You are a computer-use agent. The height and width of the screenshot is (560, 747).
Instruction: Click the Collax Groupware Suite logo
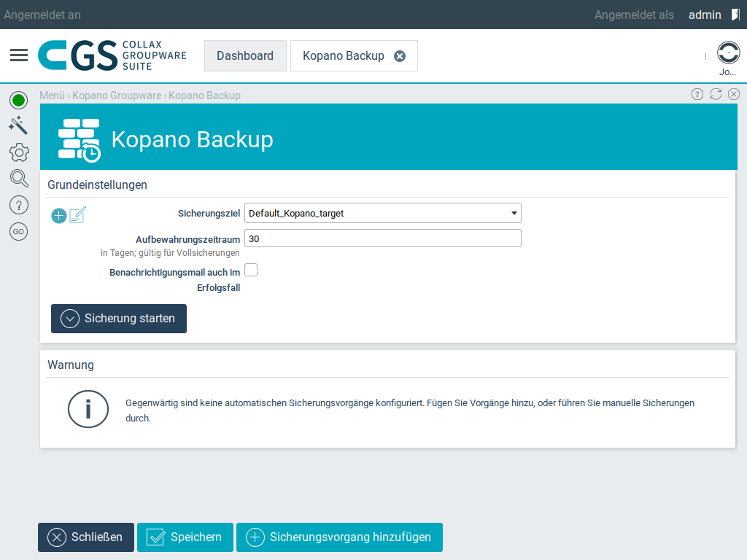click(x=112, y=55)
